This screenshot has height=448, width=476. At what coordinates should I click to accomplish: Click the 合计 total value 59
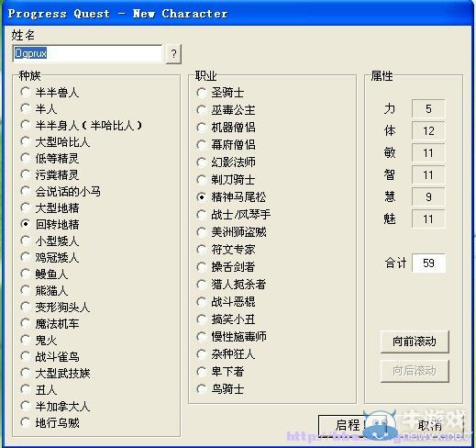(x=428, y=263)
